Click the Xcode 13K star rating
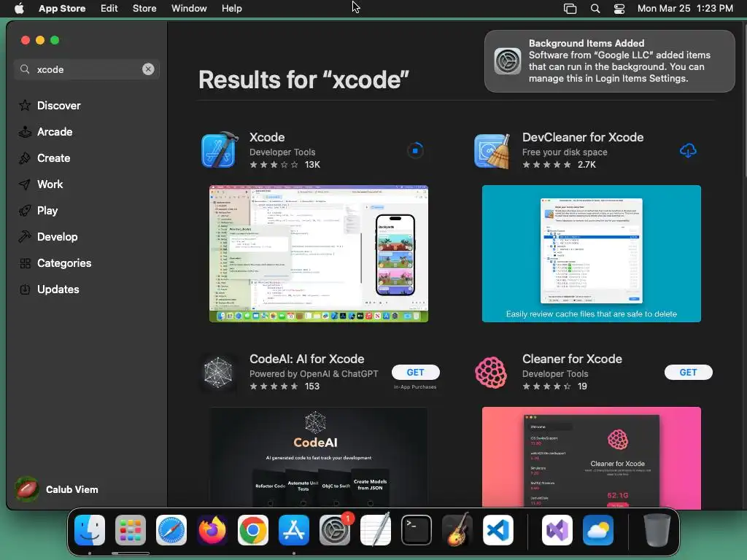The height and width of the screenshot is (560, 747). pyautogui.click(x=285, y=165)
